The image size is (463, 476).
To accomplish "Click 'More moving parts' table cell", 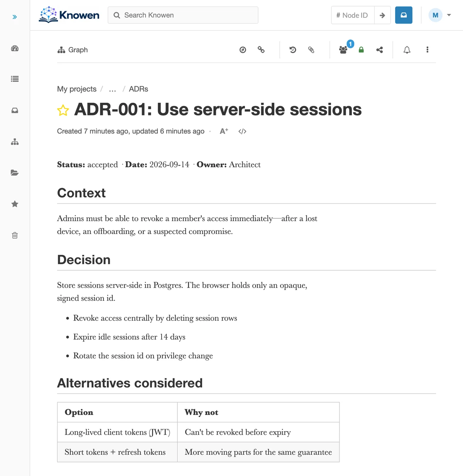I will (x=258, y=452).
